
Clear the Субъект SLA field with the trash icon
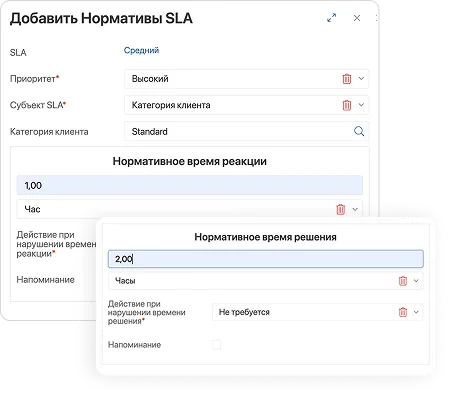347,105
